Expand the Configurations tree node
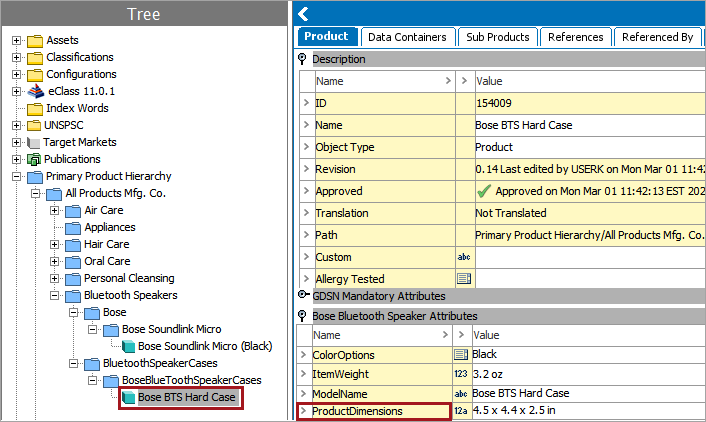This screenshot has width=706, height=422. coord(16,74)
